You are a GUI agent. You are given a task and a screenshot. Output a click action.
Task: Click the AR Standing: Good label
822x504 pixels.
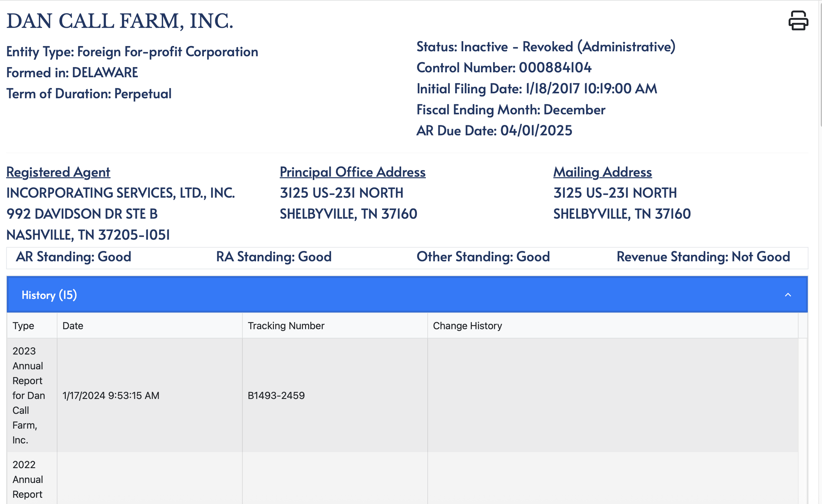point(73,257)
